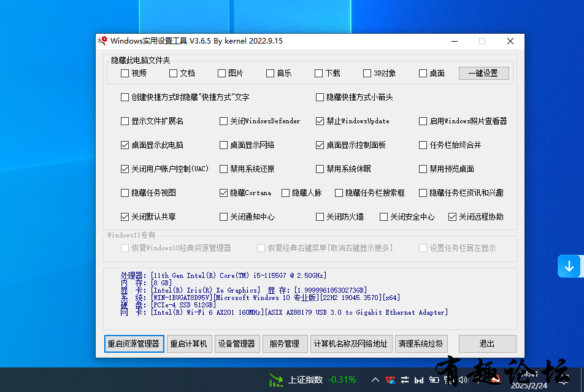Click the system line WIN-1BUGAT8D95V

click(x=260, y=298)
